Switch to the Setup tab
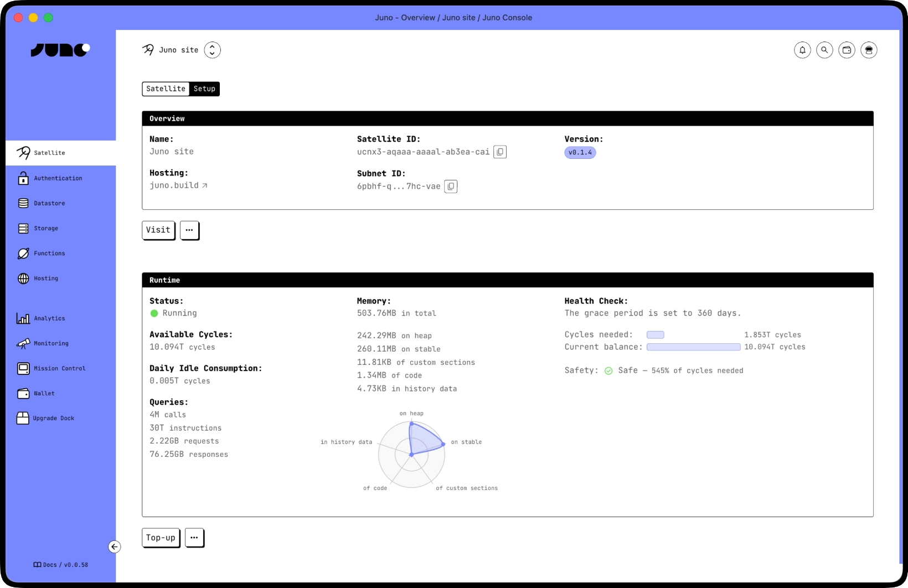The width and height of the screenshot is (908, 588). pos(204,89)
